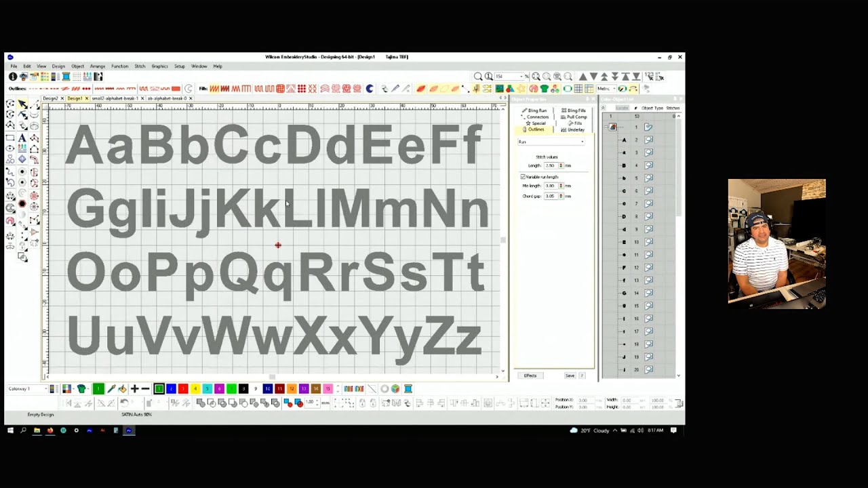Viewport: 868px width, 488px height.
Task: Choose the Lettering tool in the left toolbox
Action: tap(22, 138)
